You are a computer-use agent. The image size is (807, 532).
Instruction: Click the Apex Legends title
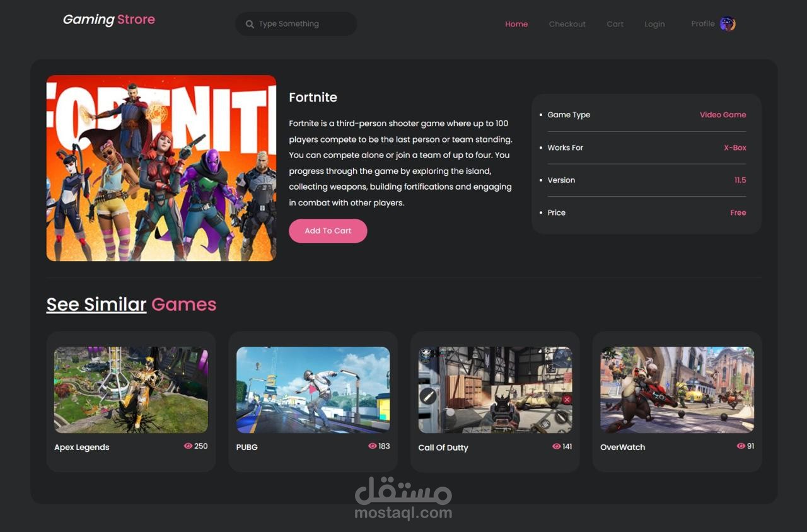tap(82, 447)
